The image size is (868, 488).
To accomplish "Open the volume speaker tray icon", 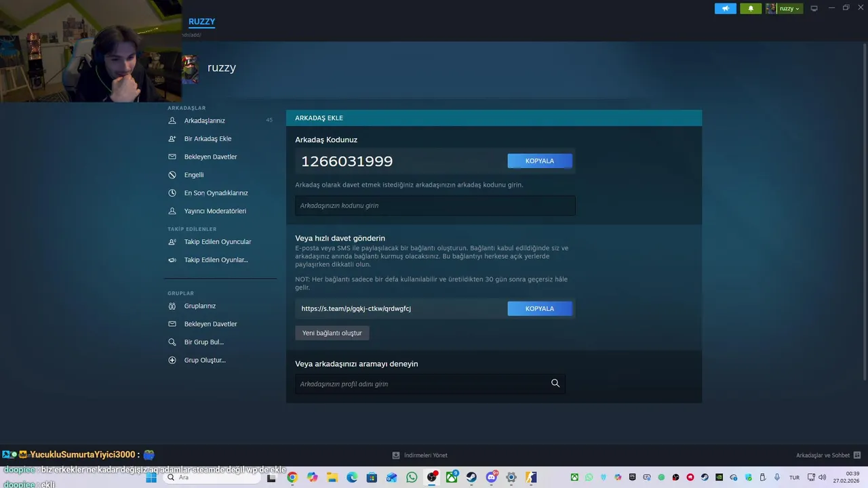I will 823,477.
